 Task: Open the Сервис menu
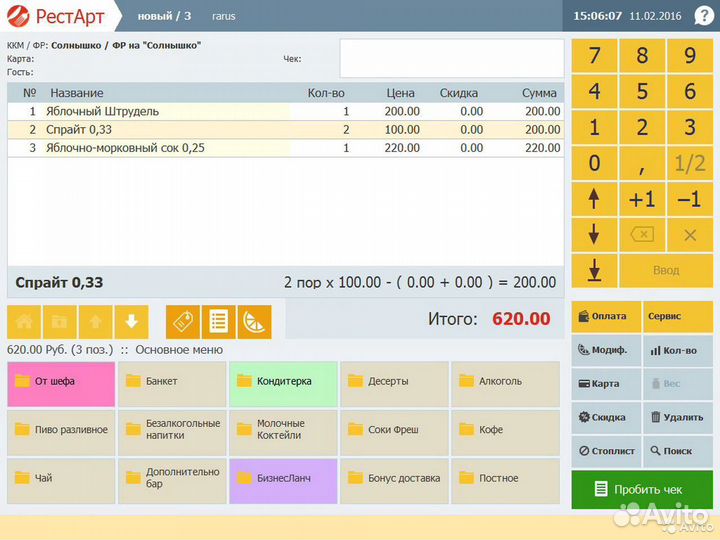(678, 316)
